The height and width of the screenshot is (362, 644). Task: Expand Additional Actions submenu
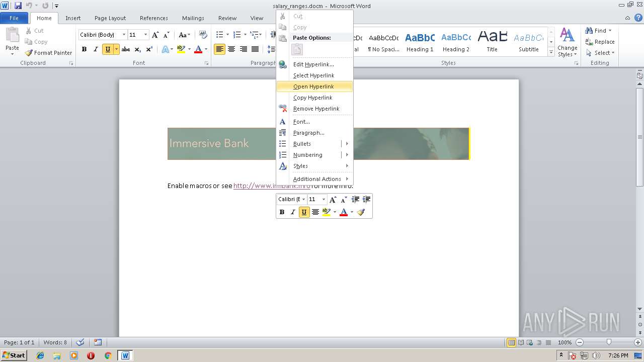click(x=314, y=179)
